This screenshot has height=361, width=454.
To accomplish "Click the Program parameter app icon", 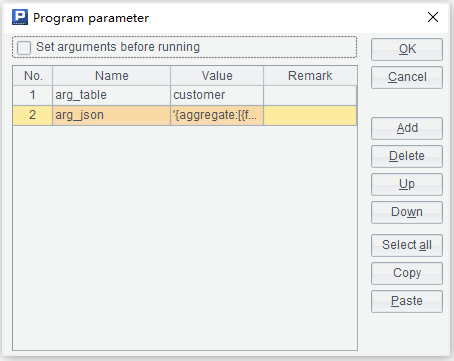I will click(20, 17).
